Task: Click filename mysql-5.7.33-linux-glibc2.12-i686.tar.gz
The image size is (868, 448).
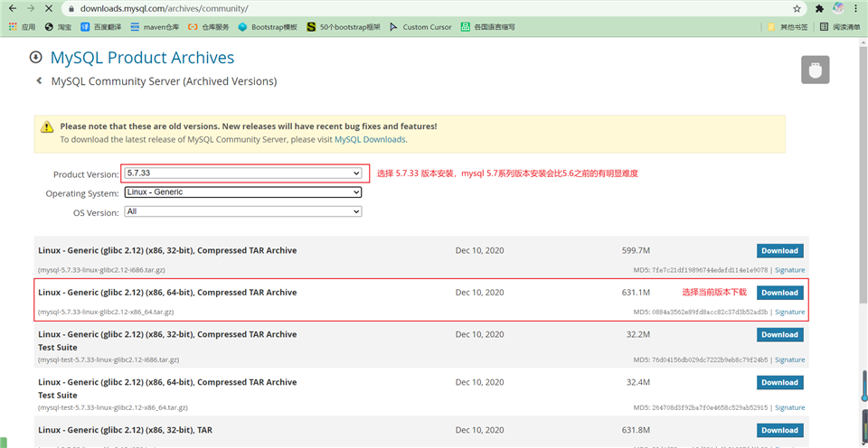Action: pos(101,270)
